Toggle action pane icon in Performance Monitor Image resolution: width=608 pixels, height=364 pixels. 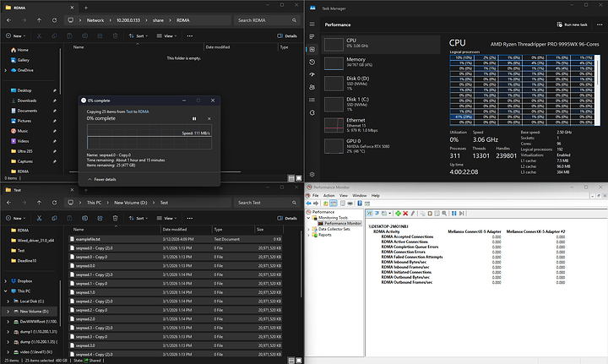(x=367, y=204)
